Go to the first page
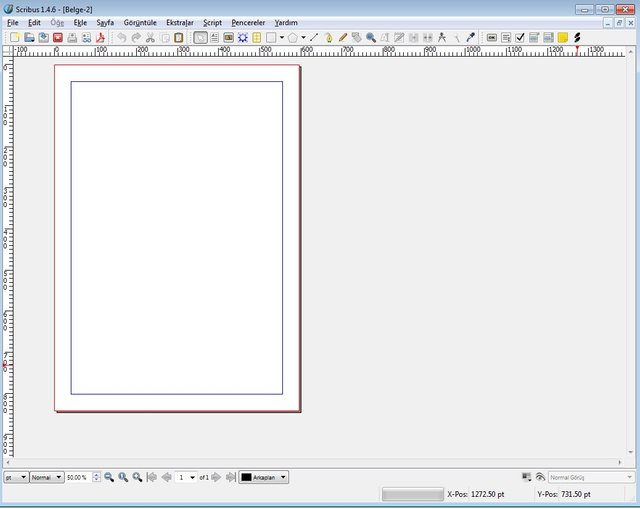This screenshot has height=509, width=640. click(152, 477)
